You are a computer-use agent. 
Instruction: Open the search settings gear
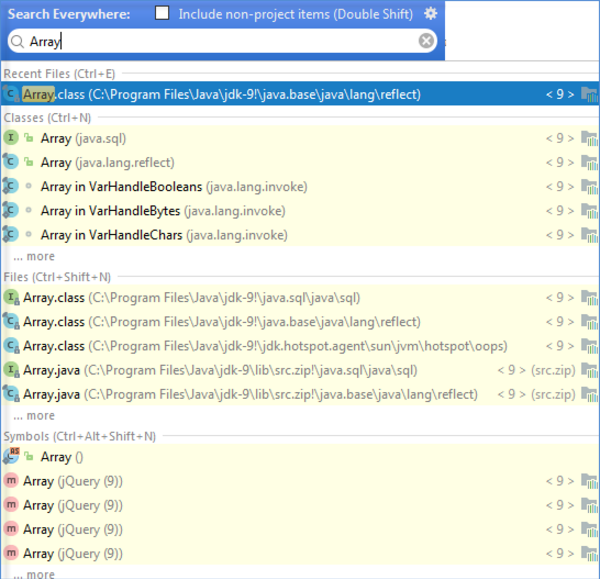tap(430, 14)
